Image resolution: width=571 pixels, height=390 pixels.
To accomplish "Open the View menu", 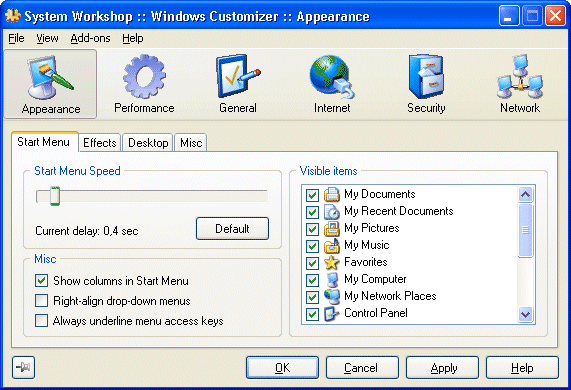I will click(47, 38).
